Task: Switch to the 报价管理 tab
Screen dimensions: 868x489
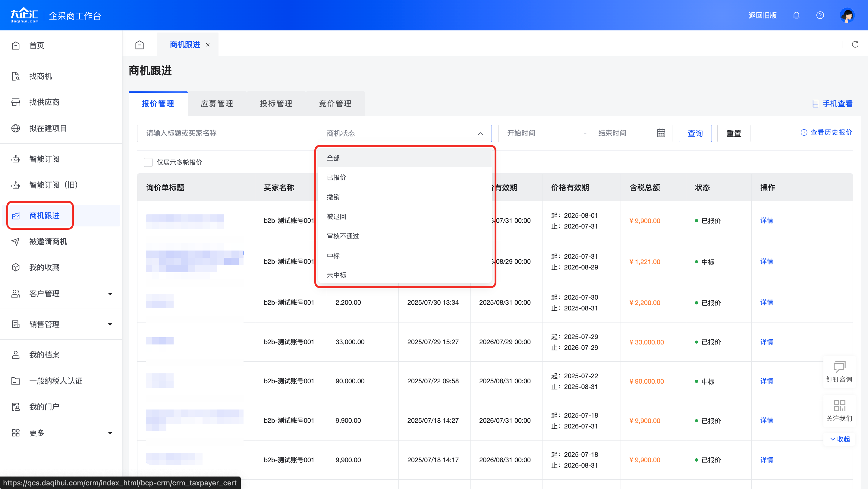Action: 158,104
